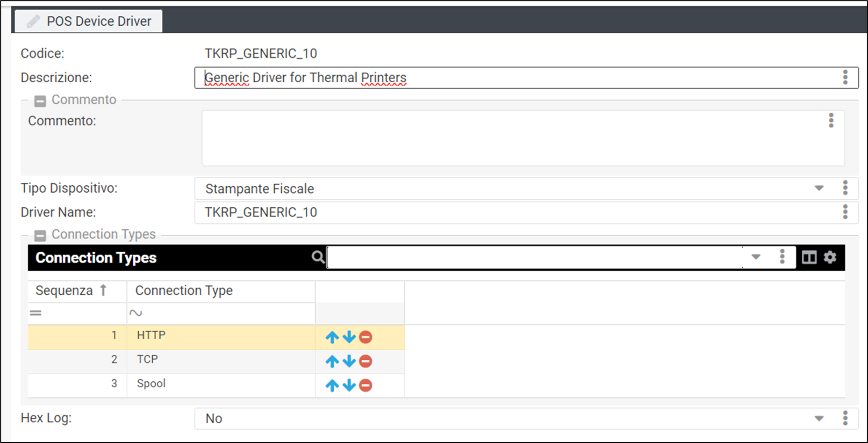This screenshot has width=868, height=443.
Task: Click the Driver Name input field
Action: tap(514, 213)
